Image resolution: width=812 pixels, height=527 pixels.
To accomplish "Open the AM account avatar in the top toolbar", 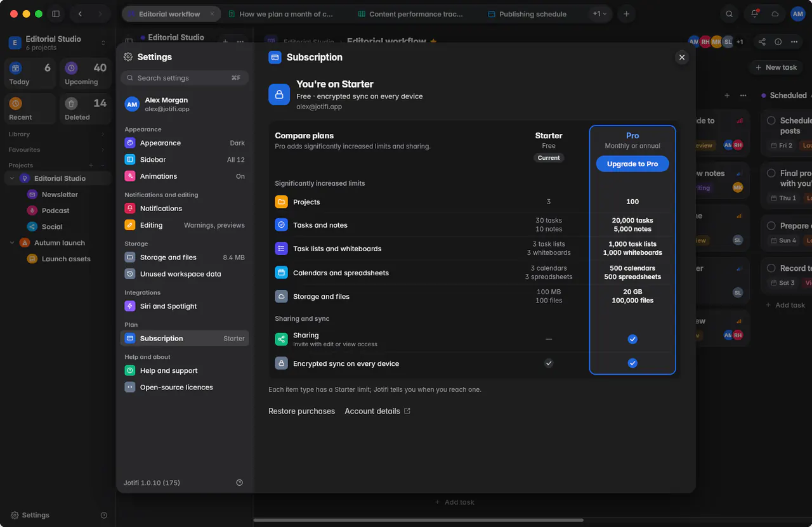I will (x=797, y=14).
